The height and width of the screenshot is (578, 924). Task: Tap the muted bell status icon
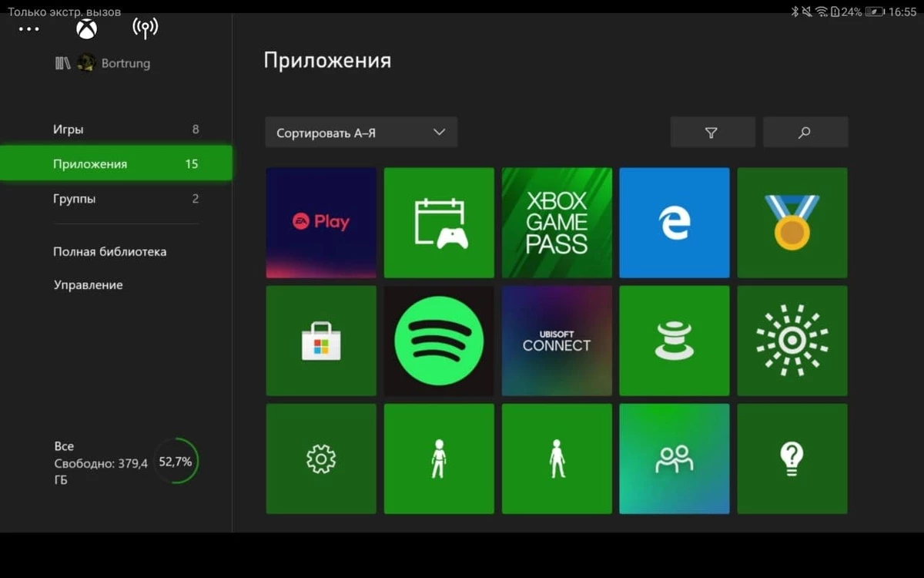click(808, 12)
